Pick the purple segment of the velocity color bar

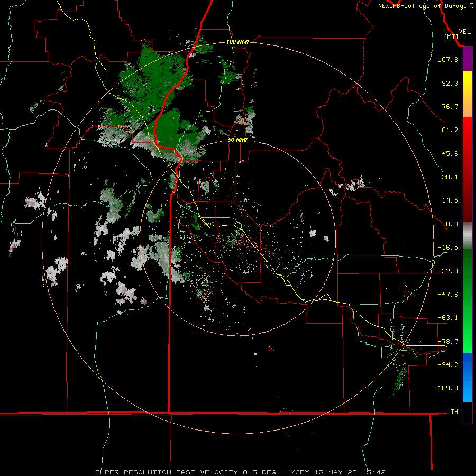pos(467,59)
